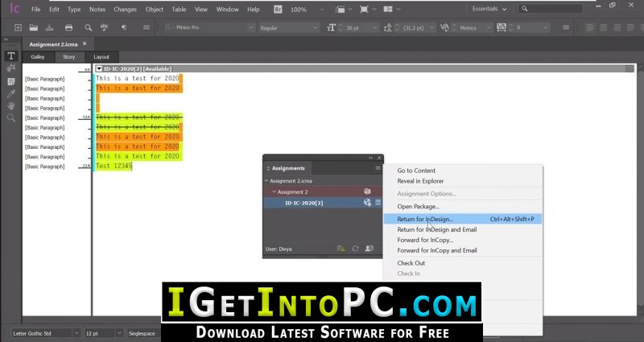The width and height of the screenshot is (644, 342).
Task: Open the Bridge (Br) icon
Action: 278,9
